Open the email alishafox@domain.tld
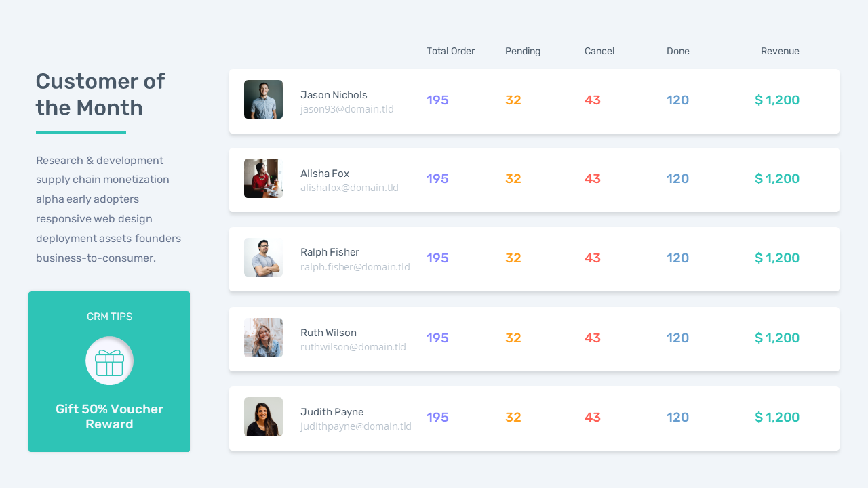The width and height of the screenshot is (868, 488). click(x=350, y=188)
